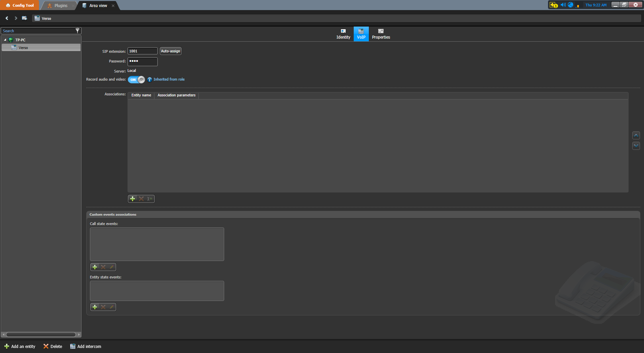Open the Properties tab
Image resolution: width=644 pixels, height=353 pixels.
[381, 34]
